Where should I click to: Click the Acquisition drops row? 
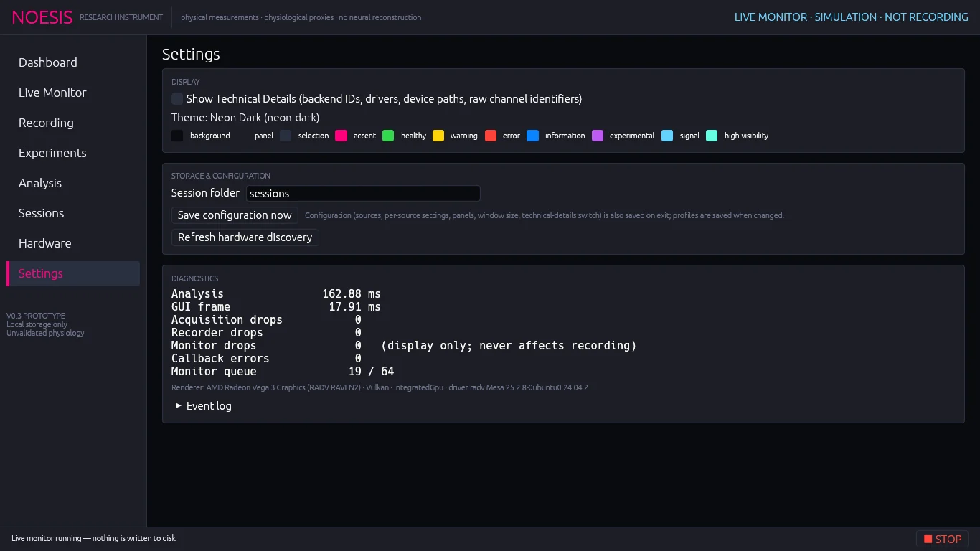266,319
